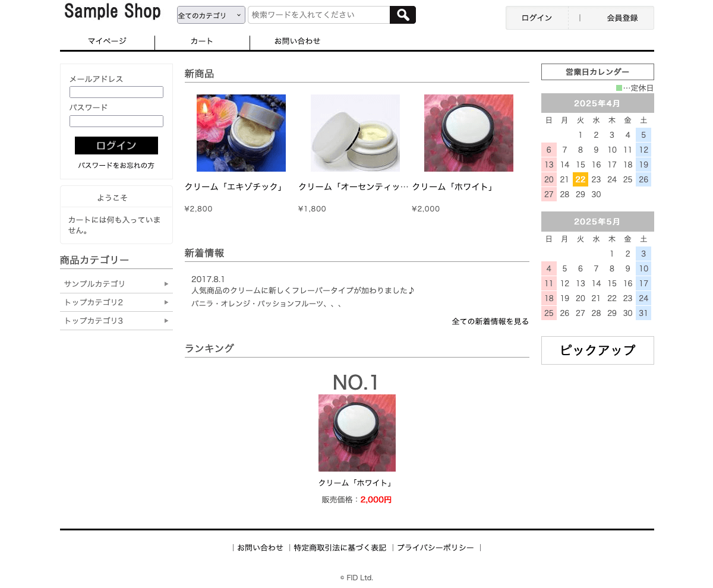Expand トップカテゴリ2 arrow icon
713x588 pixels.
[x=166, y=302]
